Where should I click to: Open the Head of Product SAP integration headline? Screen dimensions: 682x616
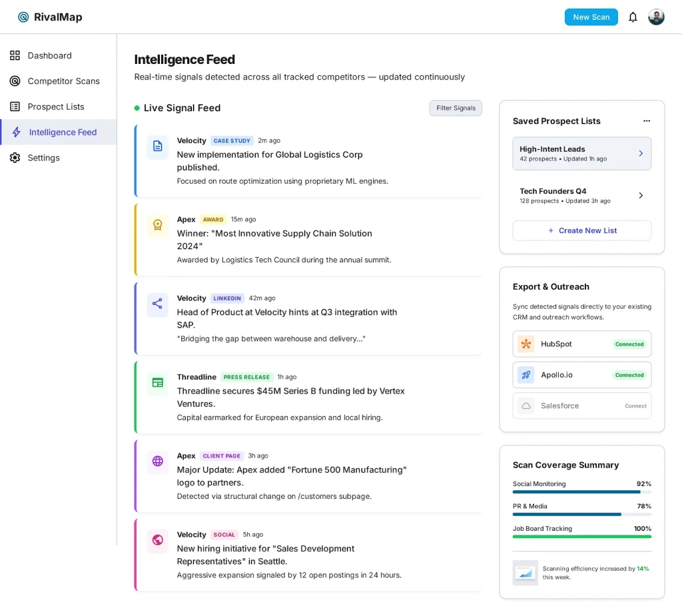pos(286,318)
